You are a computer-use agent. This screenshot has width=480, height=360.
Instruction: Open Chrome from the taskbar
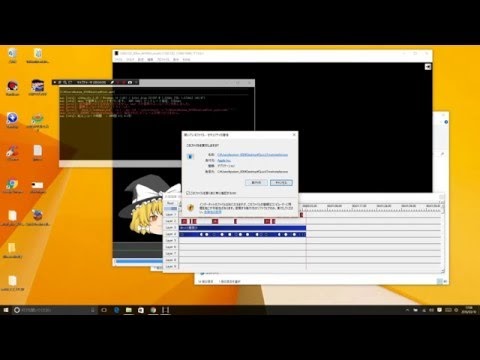[153, 310]
